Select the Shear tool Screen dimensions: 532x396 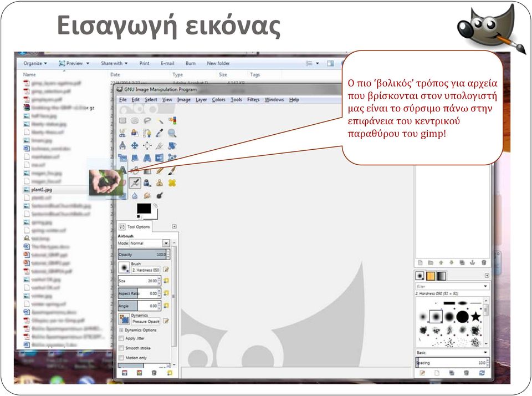(x=135, y=158)
